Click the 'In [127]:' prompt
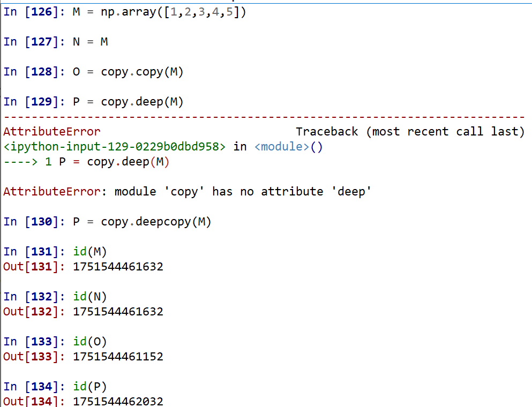This screenshot has width=532, height=407. pyautogui.click(x=34, y=42)
